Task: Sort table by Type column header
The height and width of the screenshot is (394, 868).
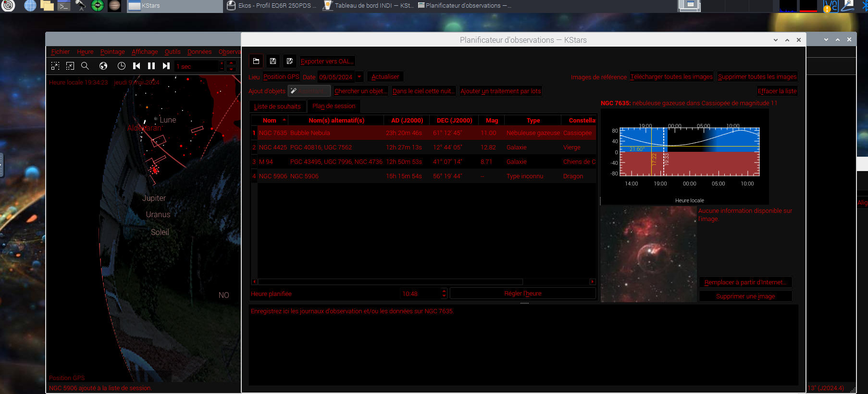Action: point(533,120)
